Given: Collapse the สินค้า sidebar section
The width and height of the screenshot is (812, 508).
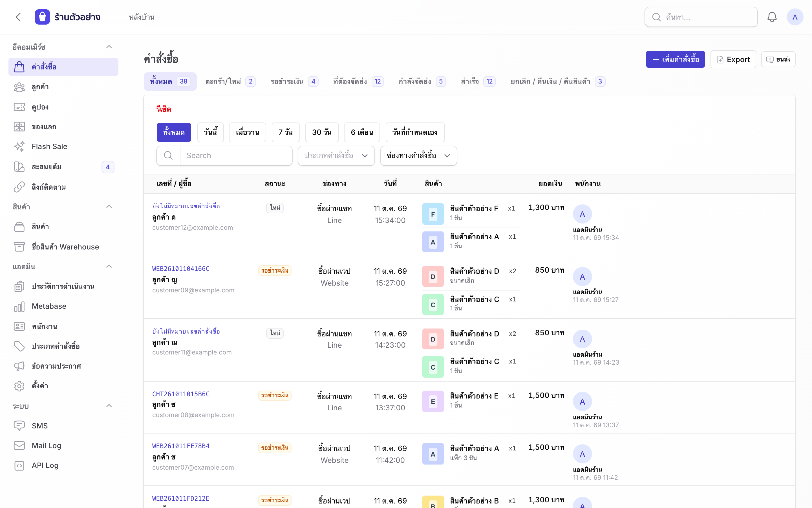Looking at the screenshot, I should pyautogui.click(x=109, y=206).
